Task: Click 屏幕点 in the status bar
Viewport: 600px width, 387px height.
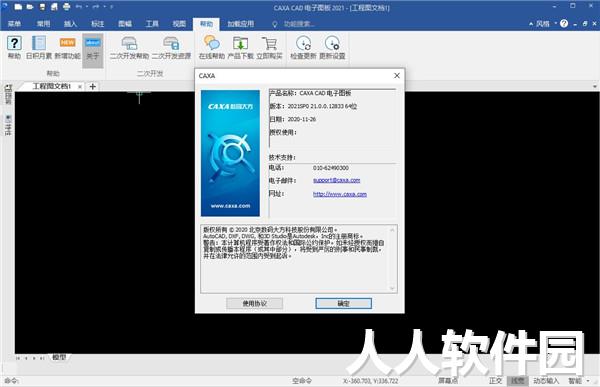Action: coord(448,381)
